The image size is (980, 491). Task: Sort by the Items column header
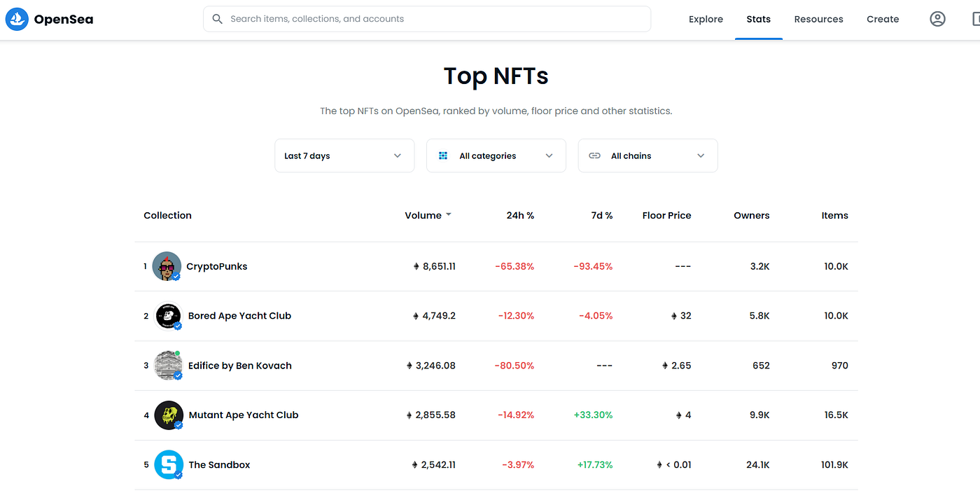[x=834, y=215]
